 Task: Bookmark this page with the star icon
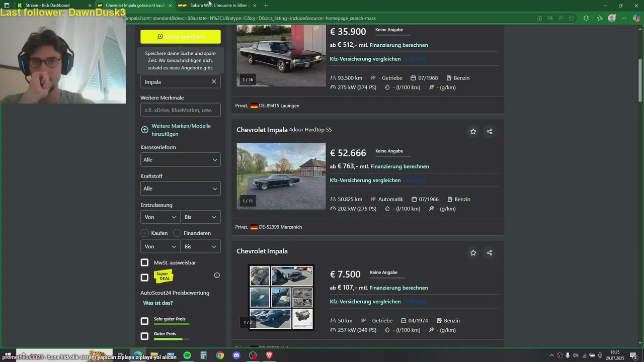(x=572, y=18)
